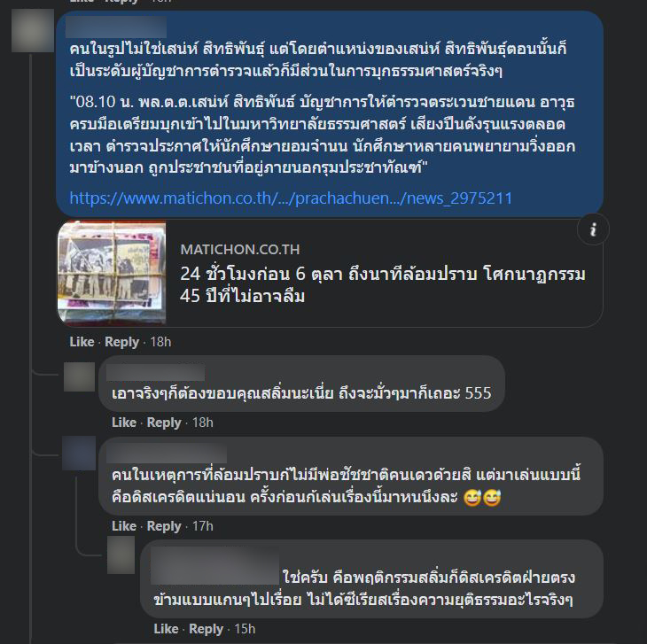Screen dimensions: 647x644
Task: Open the MATICHON.CO.TH source label
Action: click(x=240, y=250)
